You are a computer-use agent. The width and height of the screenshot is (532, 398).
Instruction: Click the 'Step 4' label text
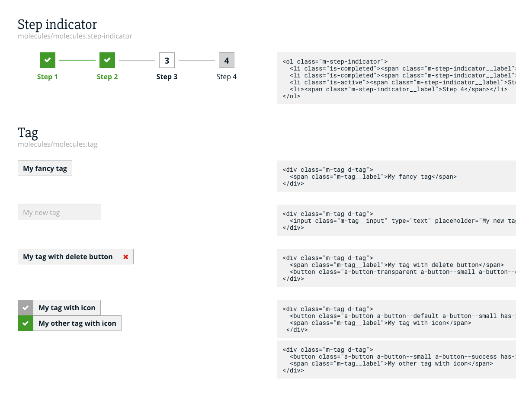227,77
